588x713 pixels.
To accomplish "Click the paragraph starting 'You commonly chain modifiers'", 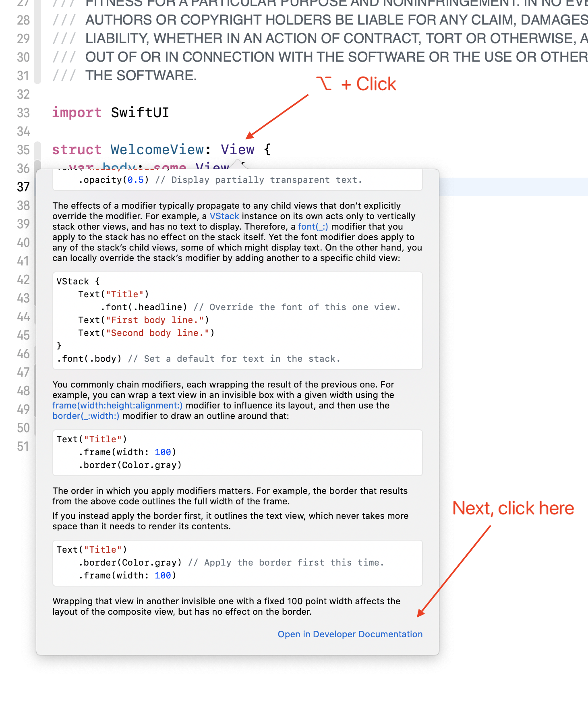I will [224, 400].
